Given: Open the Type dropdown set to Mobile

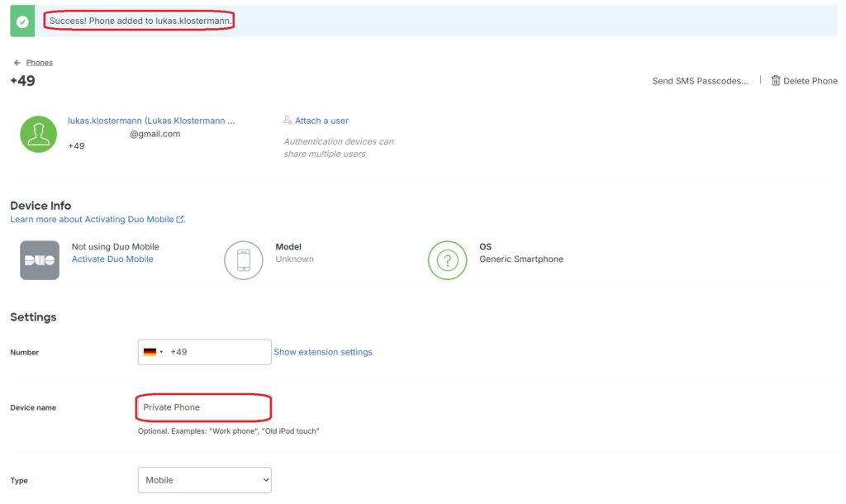Looking at the screenshot, I should pyautogui.click(x=205, y=480).
